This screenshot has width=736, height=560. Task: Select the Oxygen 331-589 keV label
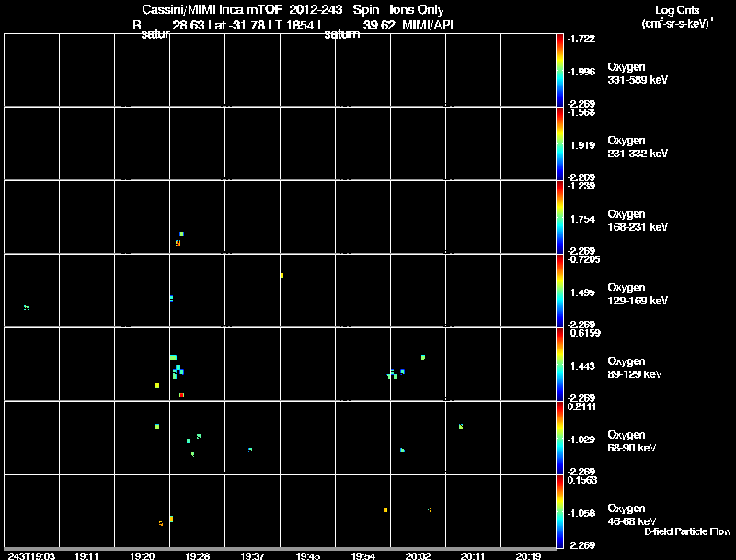tap(638, 74)
